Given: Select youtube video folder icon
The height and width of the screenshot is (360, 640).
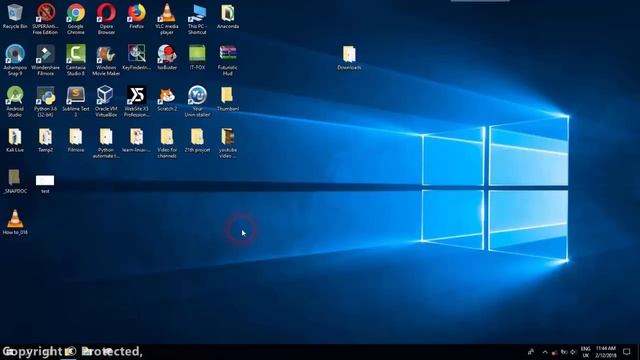Looking at the screenshot, I should click(x=228, y=143).
